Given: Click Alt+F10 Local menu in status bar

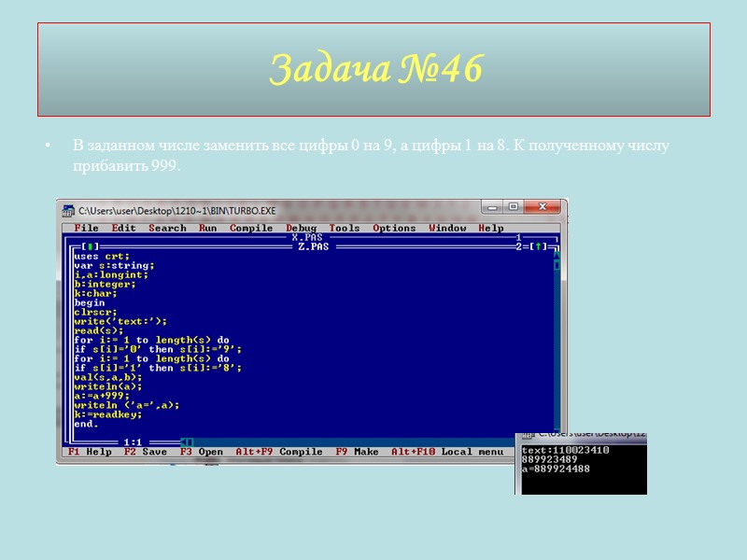Looking at the screenshot, I should pos(447,452).
